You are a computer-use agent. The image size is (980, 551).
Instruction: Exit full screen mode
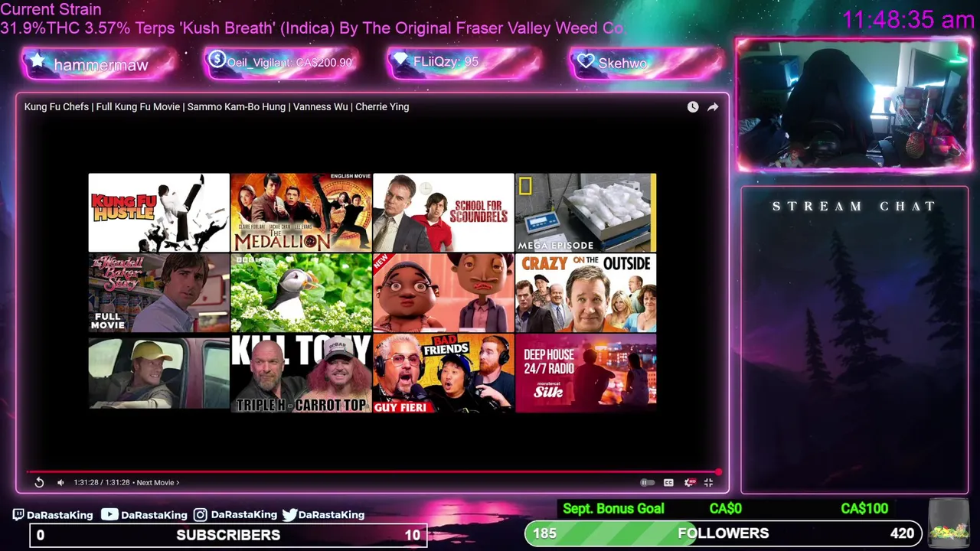708,482
